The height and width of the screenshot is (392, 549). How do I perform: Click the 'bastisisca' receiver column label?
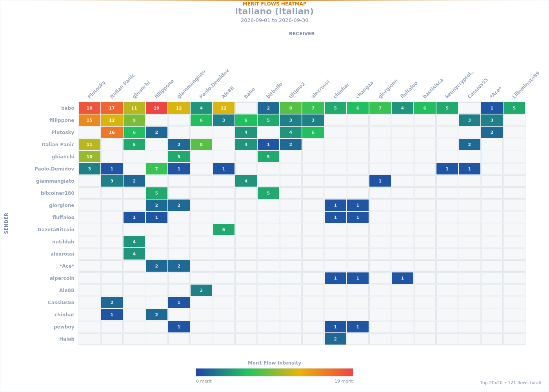click(433, 88)
